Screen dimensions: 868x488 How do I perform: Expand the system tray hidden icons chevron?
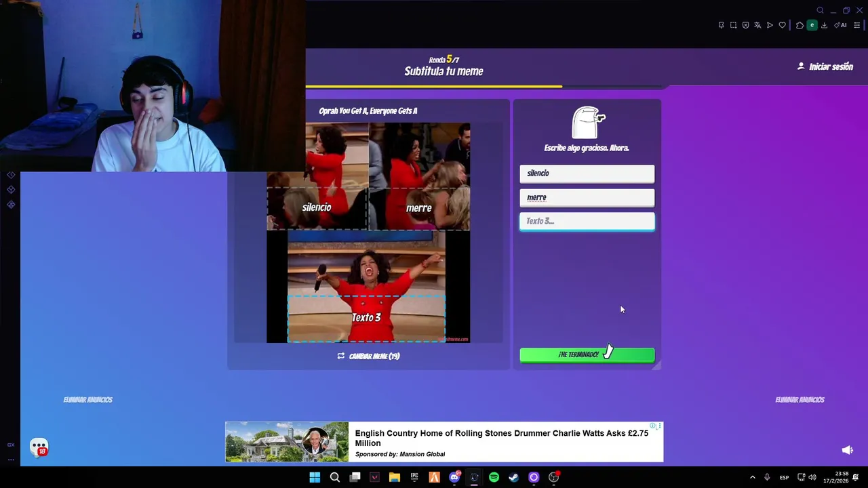coord(752,477)
